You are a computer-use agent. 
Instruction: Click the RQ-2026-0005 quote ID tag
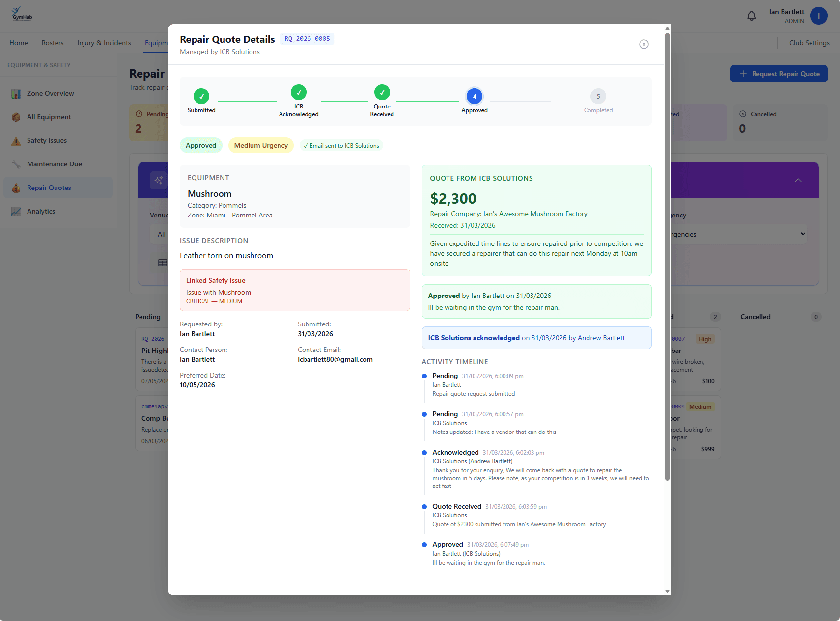point(307,39)
